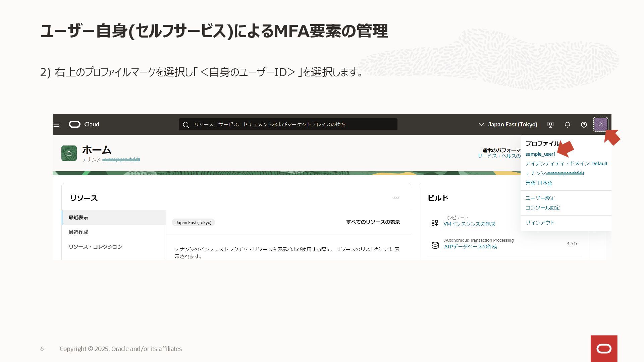The width and height of the screenshot is (644, 362).
Task: Click the サービス・ヘルス link
Action: pyautogui.click(x=499, y=156)
